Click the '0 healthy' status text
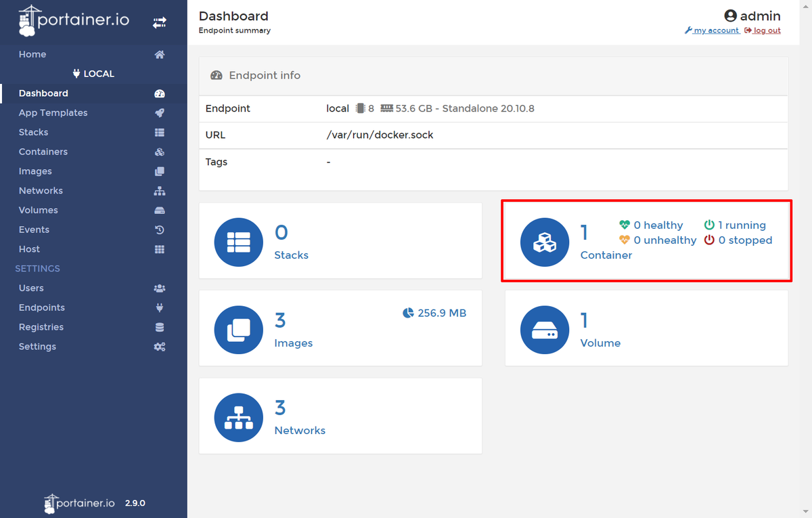The height and width of the screenshot is (518, 812). (x=658, y=225)
